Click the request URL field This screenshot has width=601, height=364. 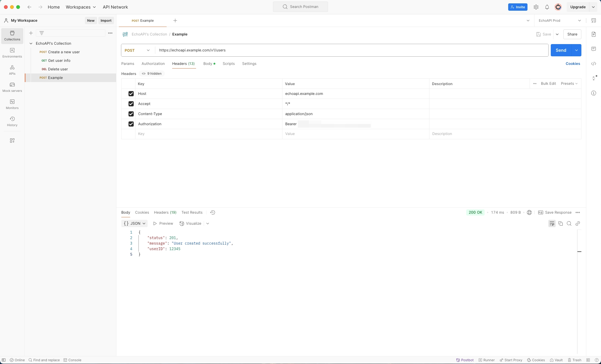click(352, 50)
